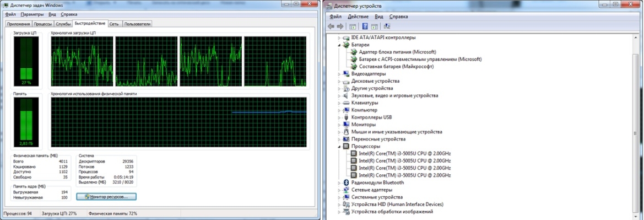Collapse the Батареи tree node
The width and height of the screenshot is (644, 220).
pyautogui.click(x=339, y=45)
